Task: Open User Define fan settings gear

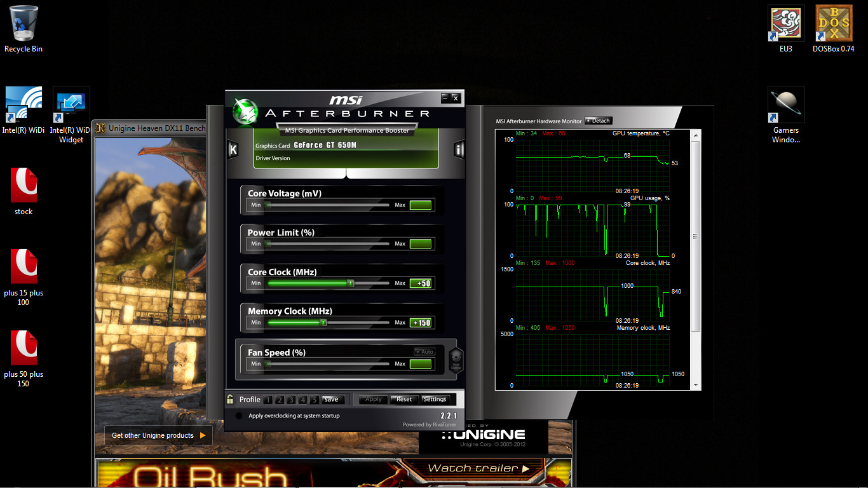Action: (x=455, y=360)
